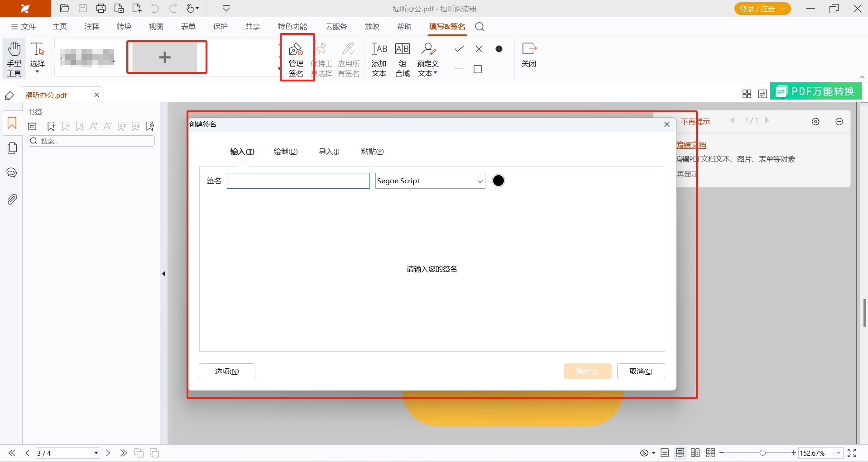Insert a checkmark symbol

459,49
